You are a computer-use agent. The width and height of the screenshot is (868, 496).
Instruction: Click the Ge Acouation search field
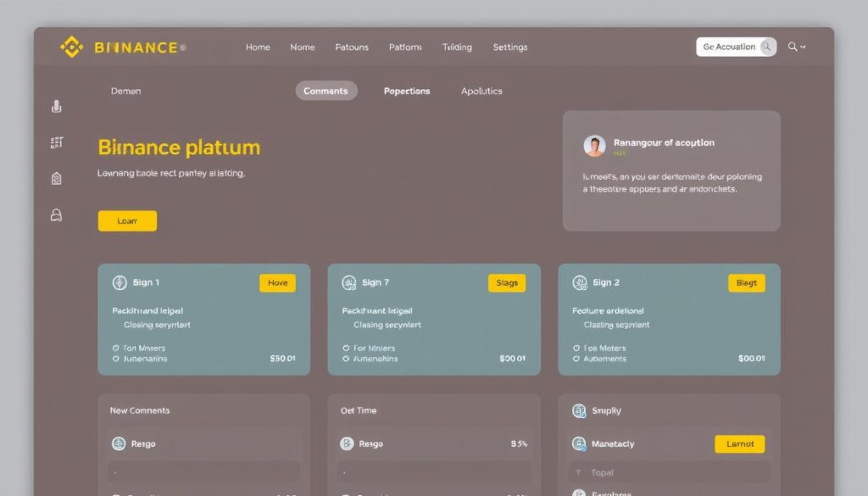coord(737,47)
